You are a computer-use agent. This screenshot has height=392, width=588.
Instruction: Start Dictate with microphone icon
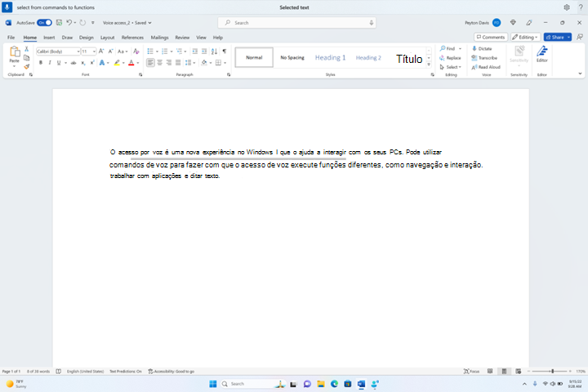tap(482, 49)
